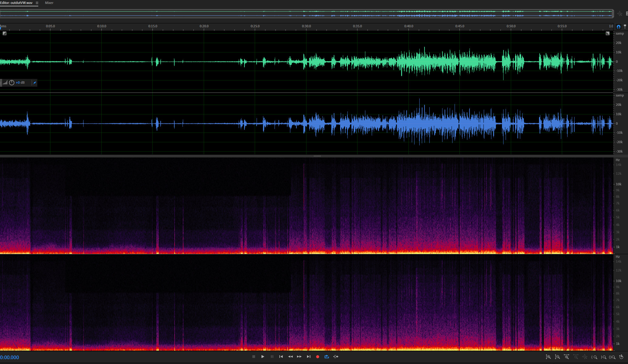Zoom in at Out Point
628x364 pixels.
(x=603, y=357)
